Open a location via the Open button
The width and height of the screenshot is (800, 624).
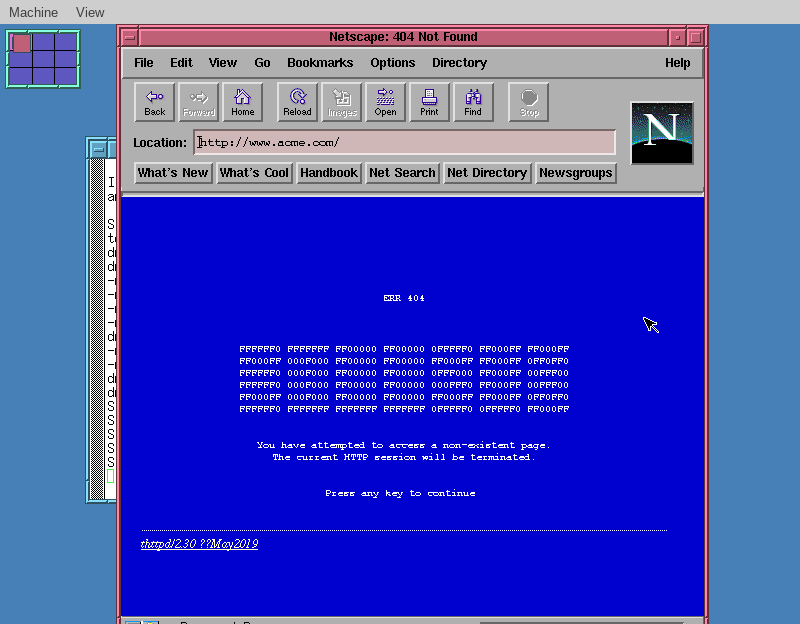[386, 102]
